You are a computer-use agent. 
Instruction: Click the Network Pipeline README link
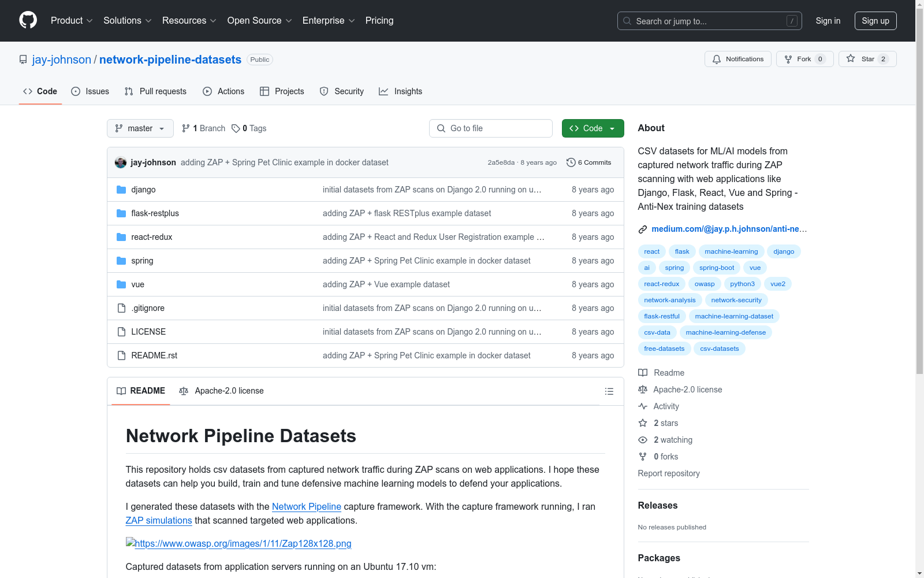(x=307, y=506)
